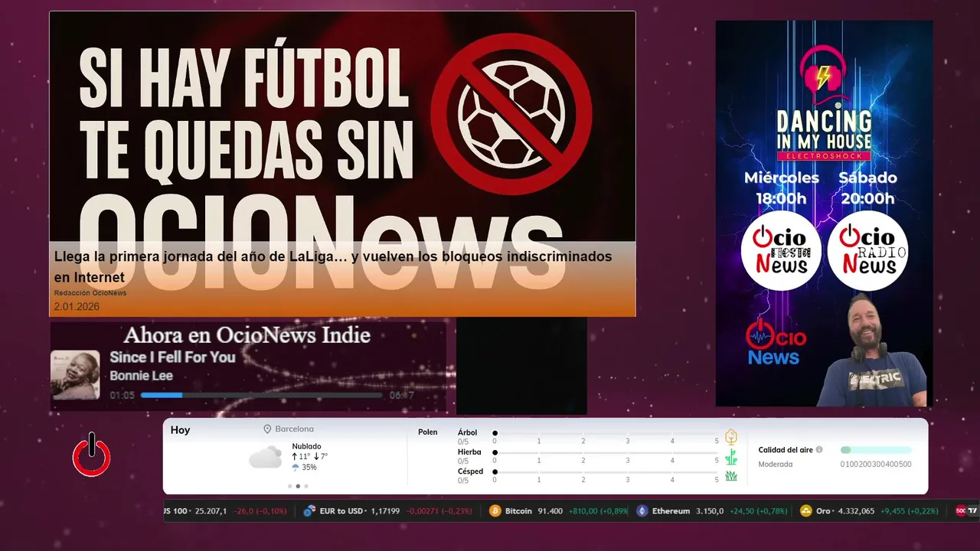This screenshot has width=980, height=551.
Task: Click the TradingView logo in the ticker
Action: coord(972,510)
